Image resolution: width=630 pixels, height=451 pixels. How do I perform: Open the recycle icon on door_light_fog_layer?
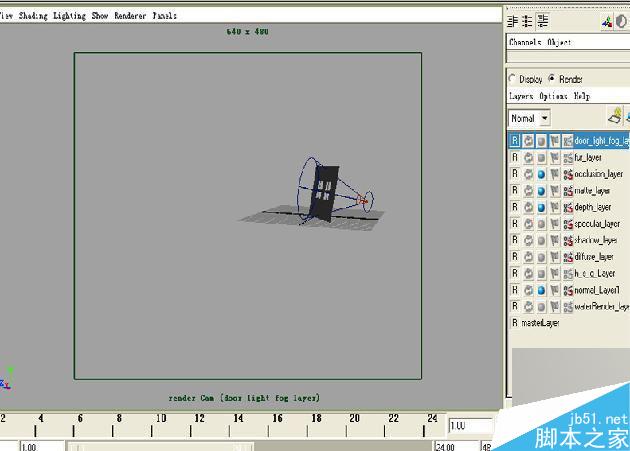(528, 141)
